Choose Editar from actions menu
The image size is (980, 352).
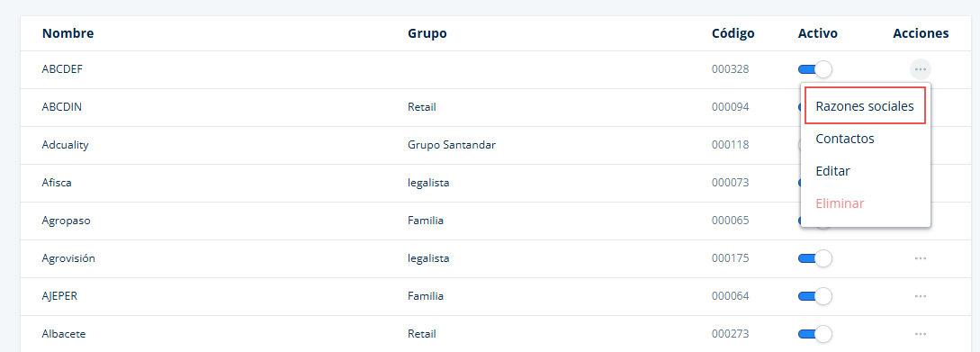832,171
